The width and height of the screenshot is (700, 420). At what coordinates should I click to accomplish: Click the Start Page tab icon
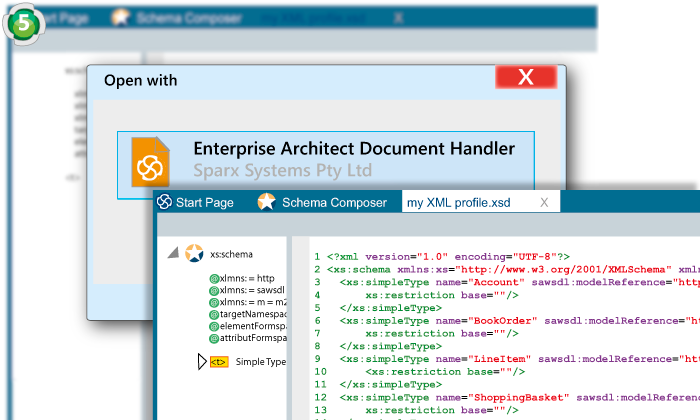pyautogui.click(x=164, y=202)
